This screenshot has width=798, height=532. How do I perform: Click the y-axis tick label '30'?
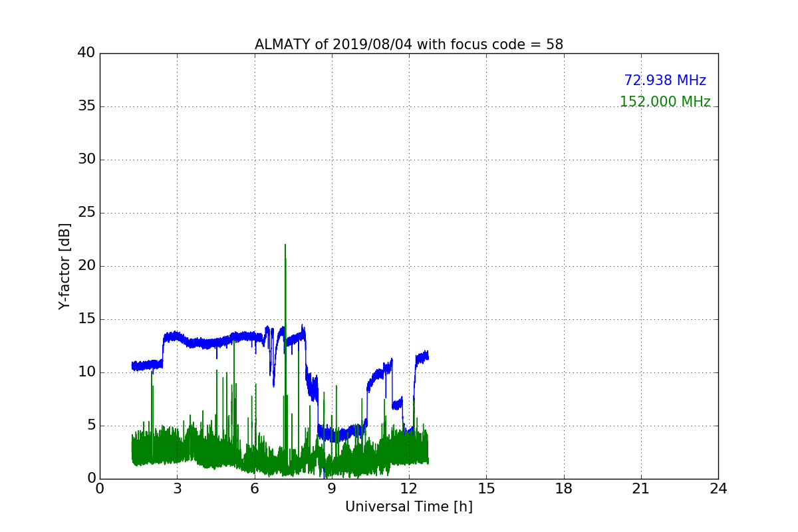pos(87,160)
